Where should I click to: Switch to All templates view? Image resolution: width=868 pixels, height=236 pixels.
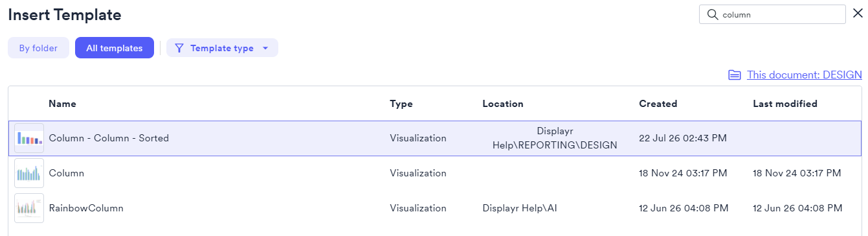pyautogui.click(x=115, y=48)
